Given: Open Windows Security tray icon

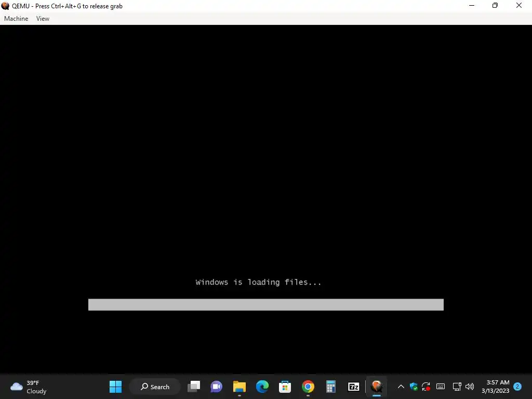Looking at the screenshot, I should (x=413, y=387).
